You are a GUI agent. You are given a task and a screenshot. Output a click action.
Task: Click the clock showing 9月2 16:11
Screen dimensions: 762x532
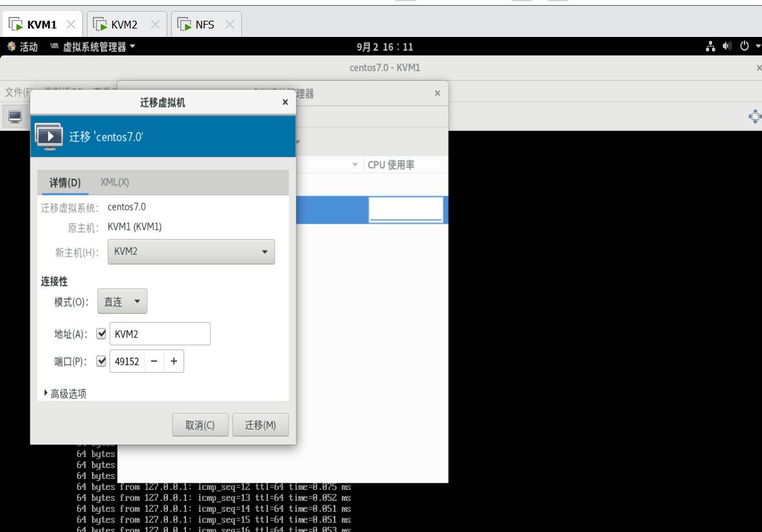click(x=385, y=47)
